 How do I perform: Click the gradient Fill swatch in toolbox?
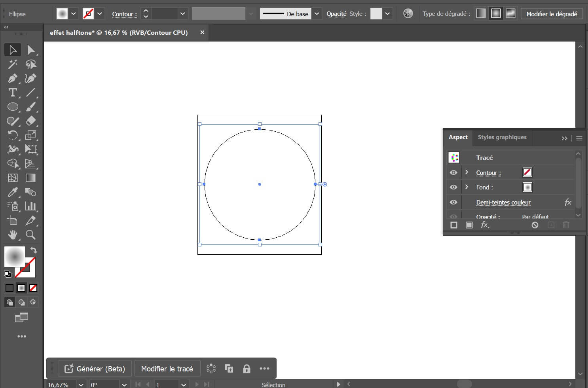[x=14, y=257]
